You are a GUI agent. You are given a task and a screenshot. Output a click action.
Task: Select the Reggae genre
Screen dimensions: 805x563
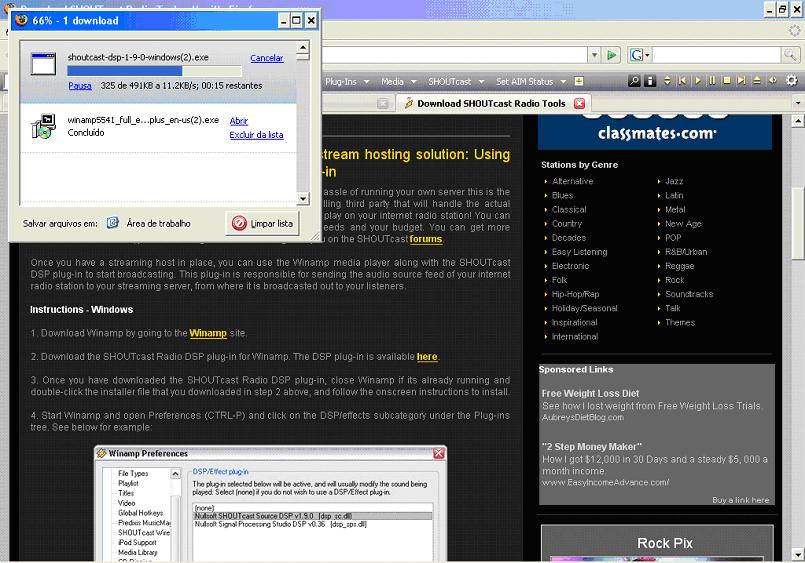pos(680,266)
